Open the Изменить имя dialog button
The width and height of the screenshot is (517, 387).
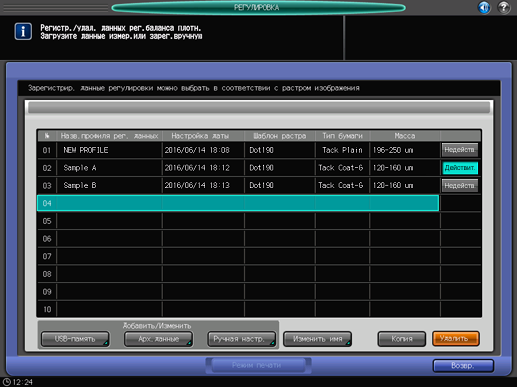coord(317,339)
